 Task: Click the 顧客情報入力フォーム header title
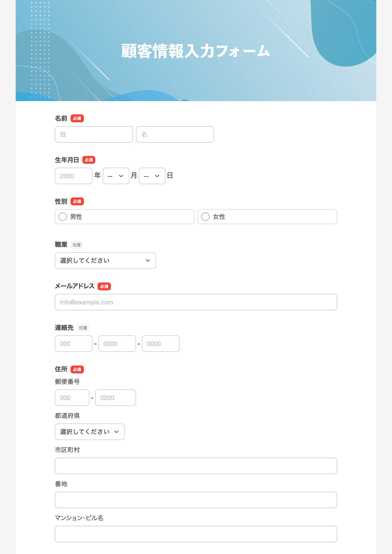(196, 51)
